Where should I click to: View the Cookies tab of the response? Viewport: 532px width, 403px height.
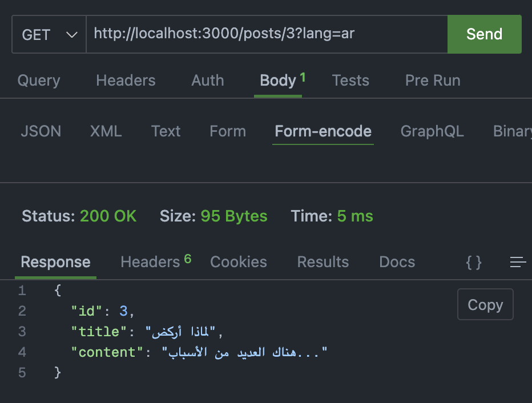239,262
